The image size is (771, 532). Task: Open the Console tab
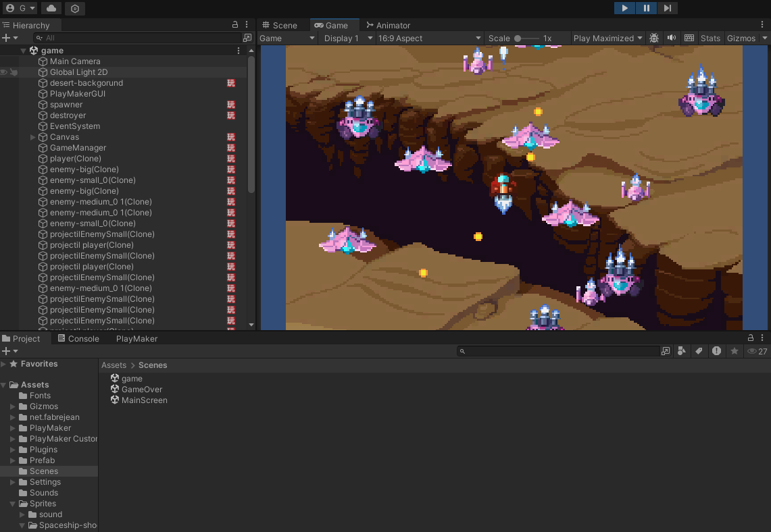click(78, 339)
